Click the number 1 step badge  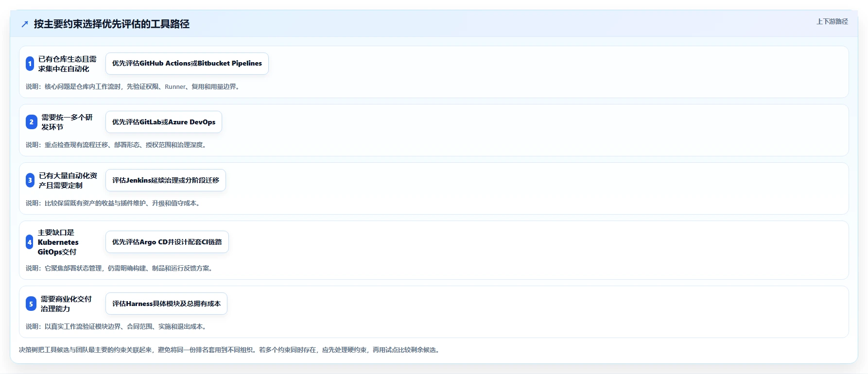pos(30,64)
